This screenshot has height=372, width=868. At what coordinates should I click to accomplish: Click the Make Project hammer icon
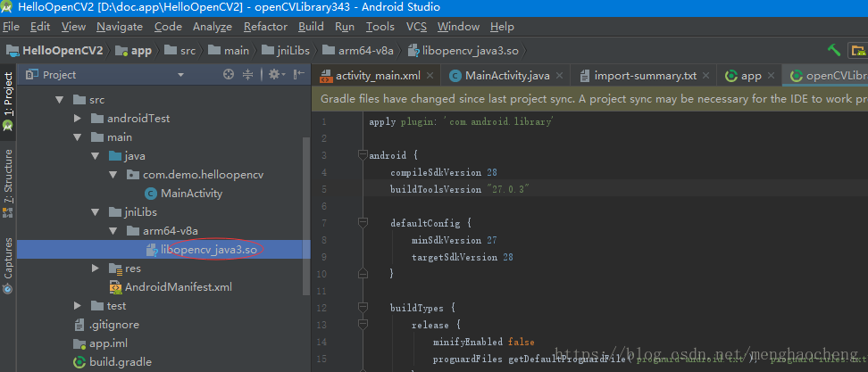click(834, 50)
